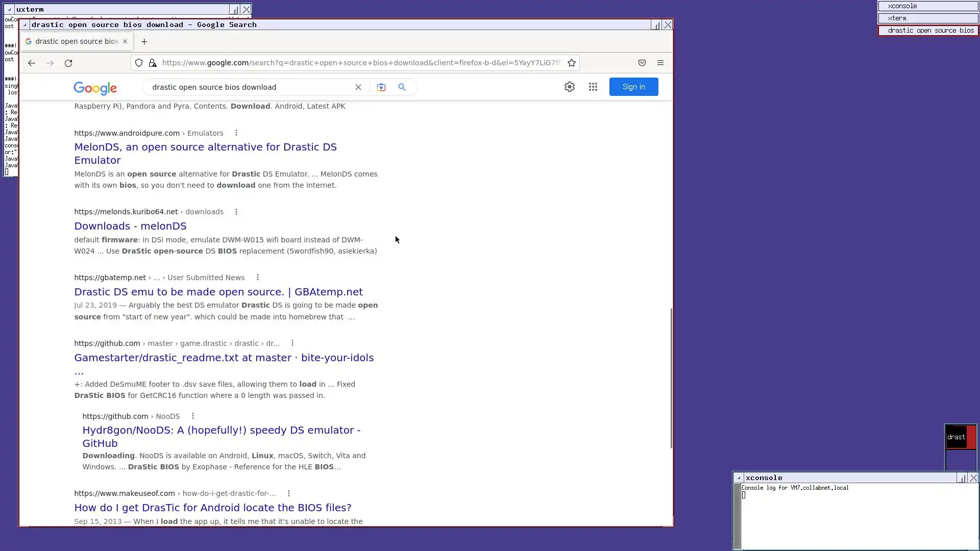Search by image camera icon
Viewport: 980px width, 551px height.
pos(381,87)
